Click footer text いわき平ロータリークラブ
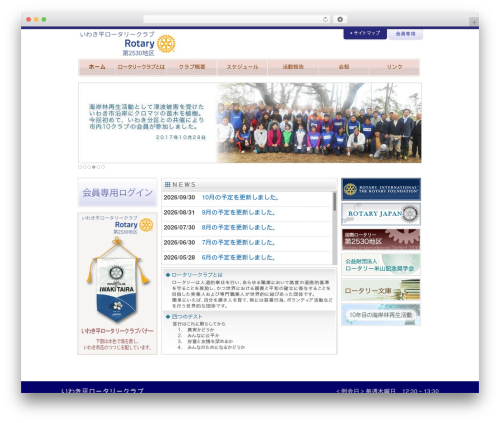Viewport: 500px width, 423px height. [x=103, y=390]
